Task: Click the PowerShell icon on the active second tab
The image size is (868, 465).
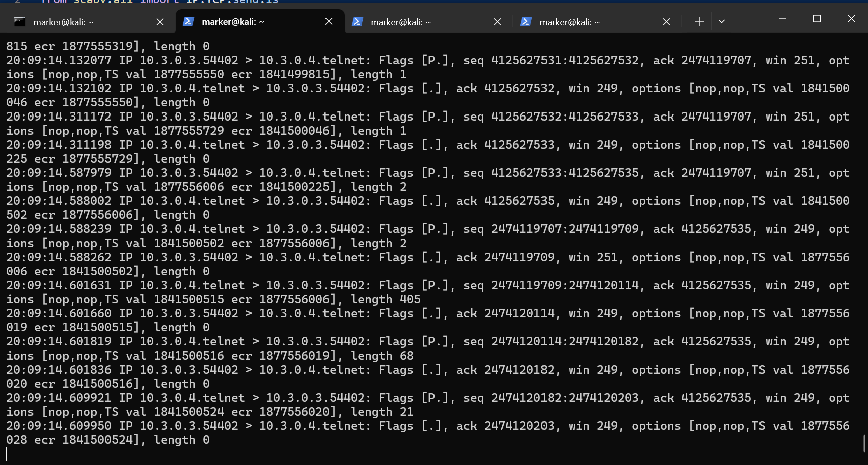Action: tap(188, 21)
